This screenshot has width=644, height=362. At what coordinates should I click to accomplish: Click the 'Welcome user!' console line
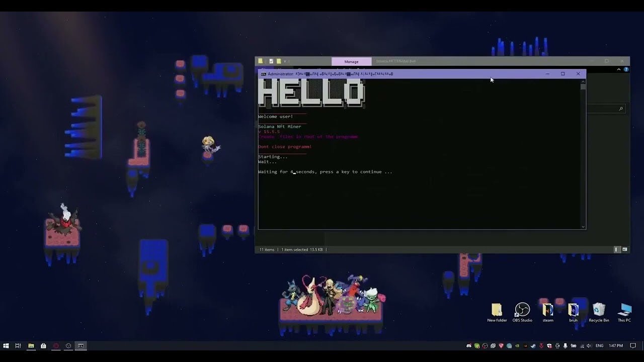[275, 117]
